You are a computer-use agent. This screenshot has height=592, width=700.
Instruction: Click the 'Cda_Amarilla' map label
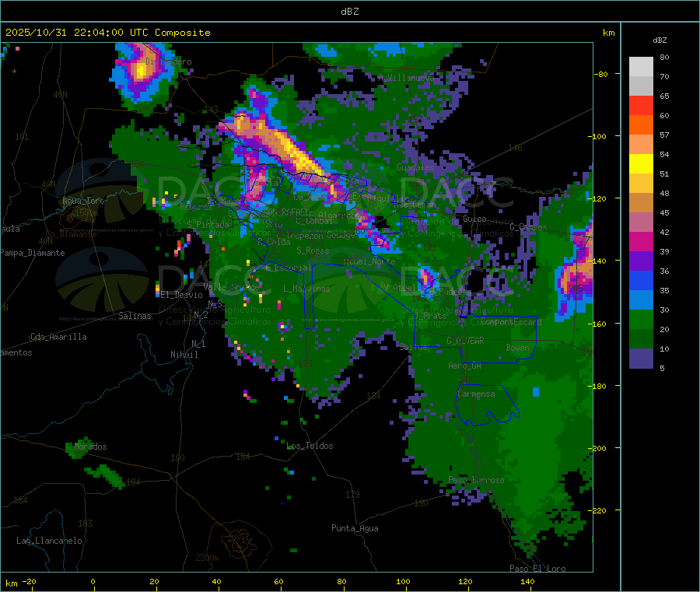coord(58,337)
